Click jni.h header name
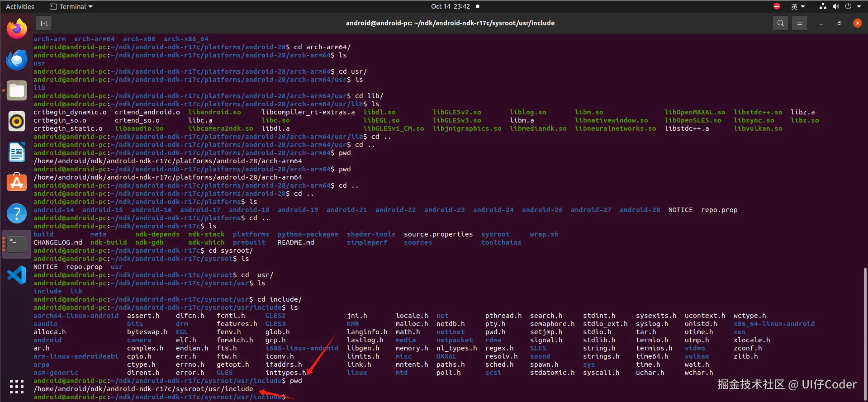The image size is (868, 402). pyautogui.click(x=357, y=316)
